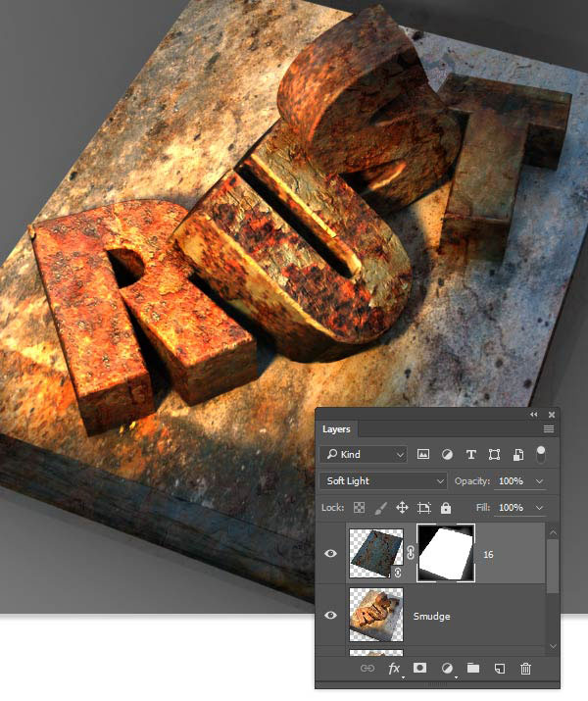Select layer name 16
The height and width of the screenshot is (701, 588).
tap(488, 554)
